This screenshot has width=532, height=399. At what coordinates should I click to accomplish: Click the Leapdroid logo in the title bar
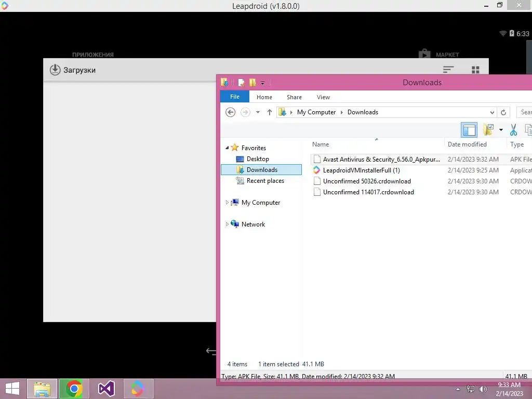[x=4, y=5]
